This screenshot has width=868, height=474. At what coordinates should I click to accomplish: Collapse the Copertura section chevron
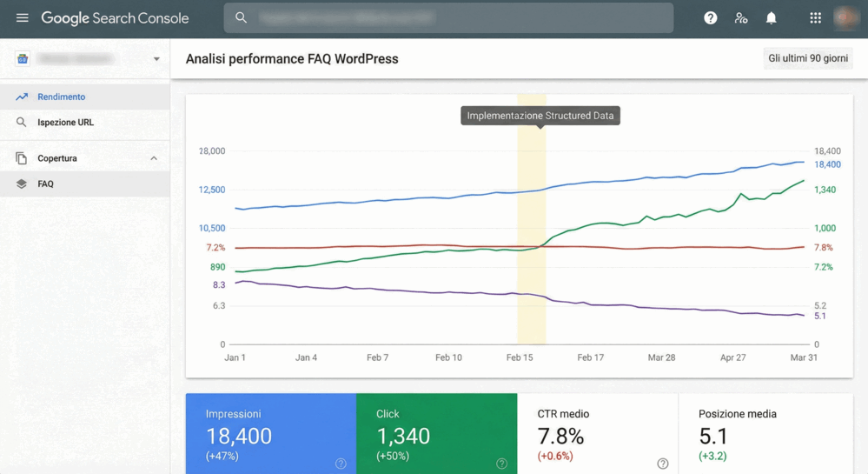point(154,158)
